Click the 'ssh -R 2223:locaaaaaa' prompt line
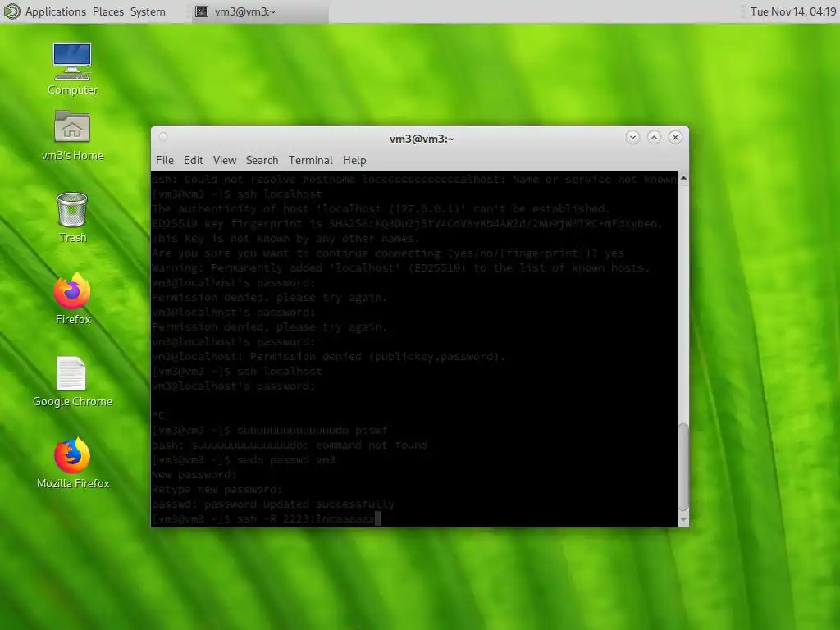 pos(267,518)
